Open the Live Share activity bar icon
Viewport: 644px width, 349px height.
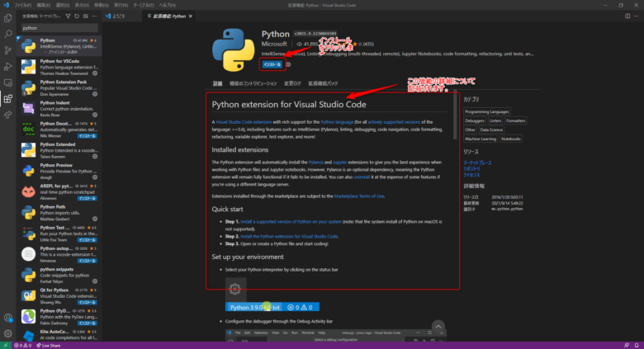point(7,115)
